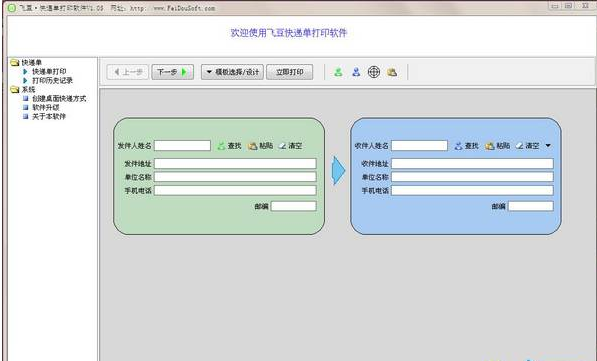Click the 发件地址 input field

click(x=235, y=164)
